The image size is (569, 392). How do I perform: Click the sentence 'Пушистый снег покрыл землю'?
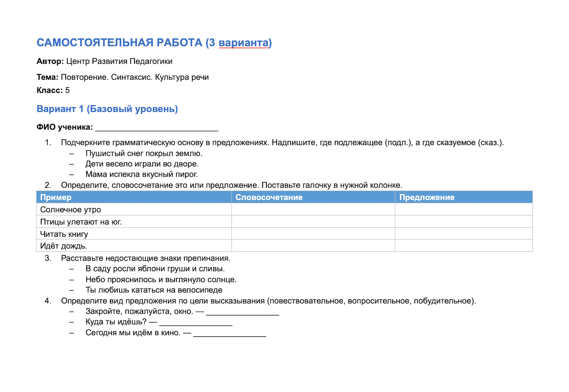tap(144, 153)
